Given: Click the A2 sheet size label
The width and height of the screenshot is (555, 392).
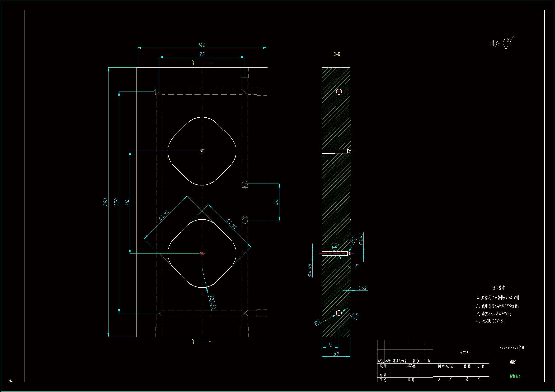Looking at the screenshot, I should pyautogui.click(x=11, y=380).
